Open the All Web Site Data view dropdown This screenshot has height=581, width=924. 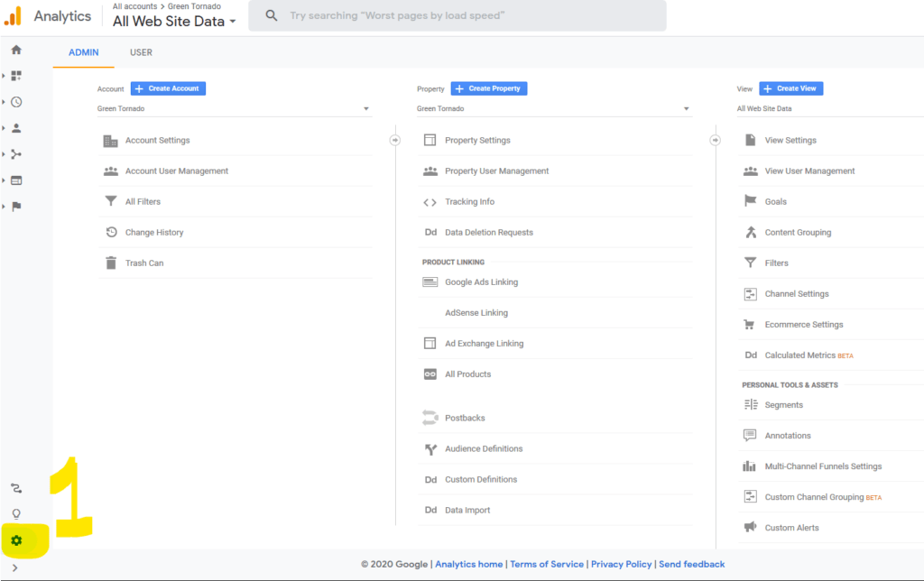tap(830, 109)
